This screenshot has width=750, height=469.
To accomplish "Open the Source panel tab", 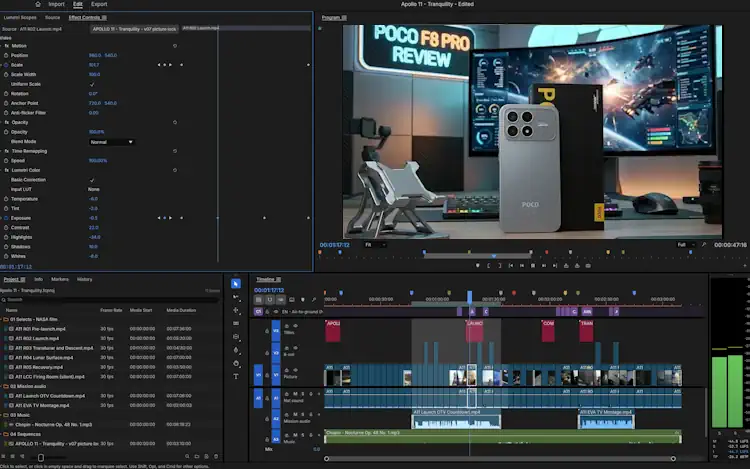I will click(x=53, y=18).
